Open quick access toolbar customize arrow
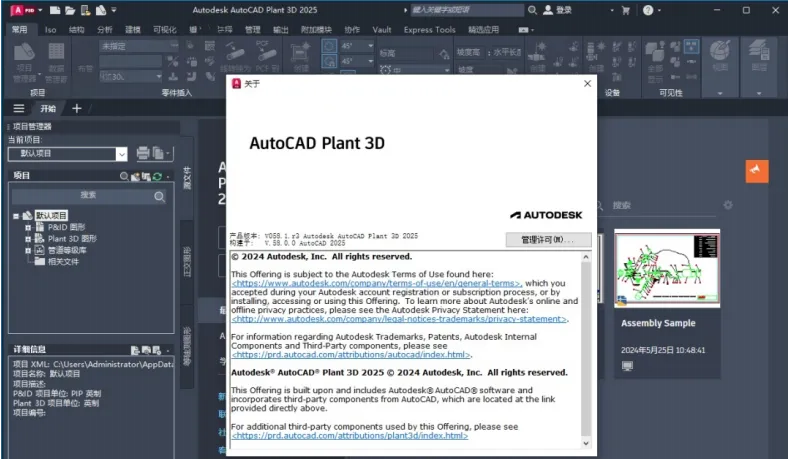This screenshot has height=459, width=788. pos(114,10)
